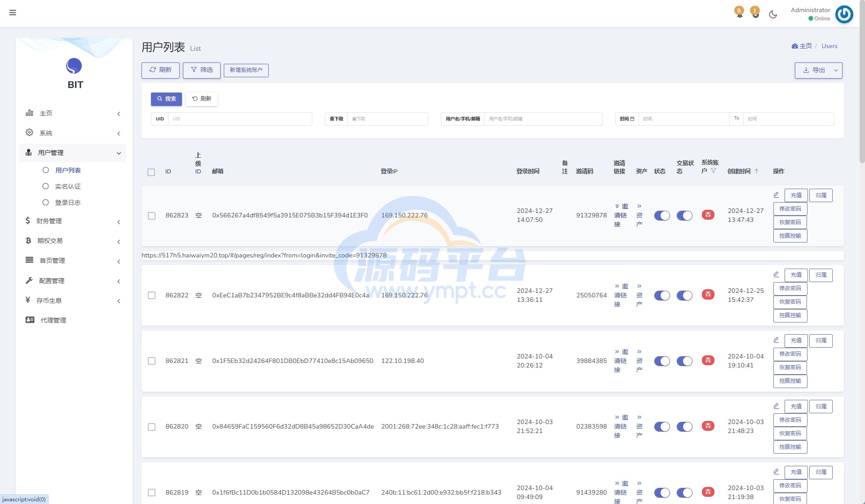Click the Administrator power avatar icon
This screenshot has width=865, height=504.
844,14
